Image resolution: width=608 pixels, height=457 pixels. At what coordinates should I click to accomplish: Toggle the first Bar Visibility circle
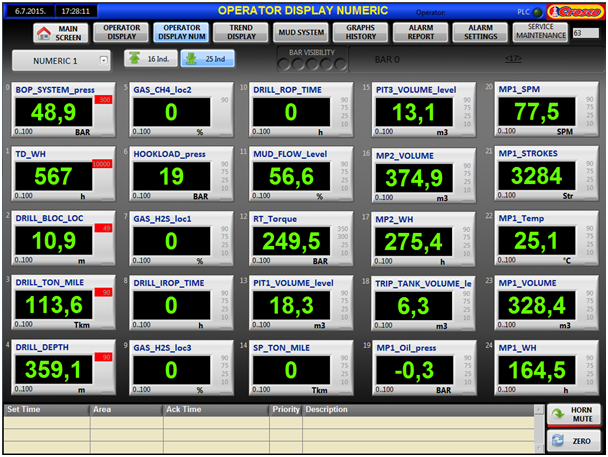[284, 64]
